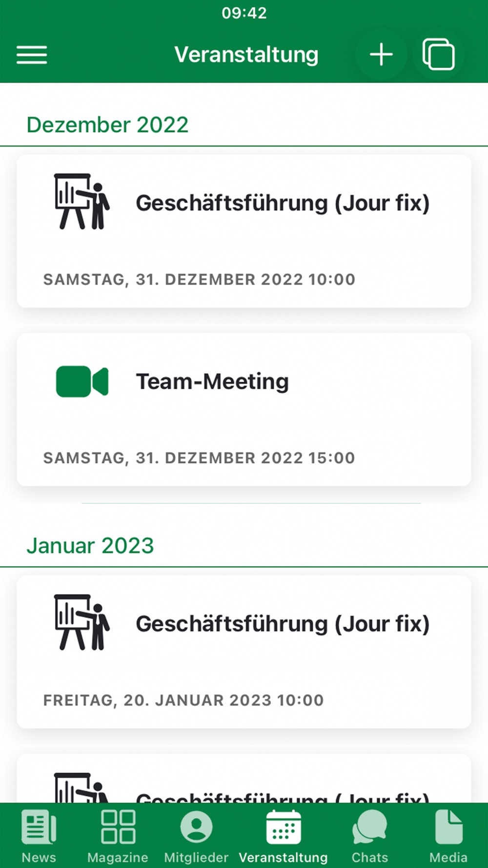Open the hamburger menu

tap(32, 55)
